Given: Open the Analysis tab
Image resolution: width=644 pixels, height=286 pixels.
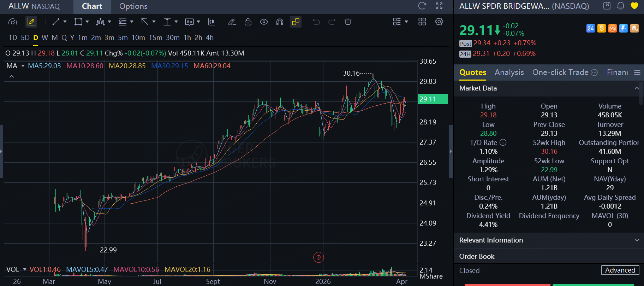Looking at the screenshot, I should pos(509,72).
